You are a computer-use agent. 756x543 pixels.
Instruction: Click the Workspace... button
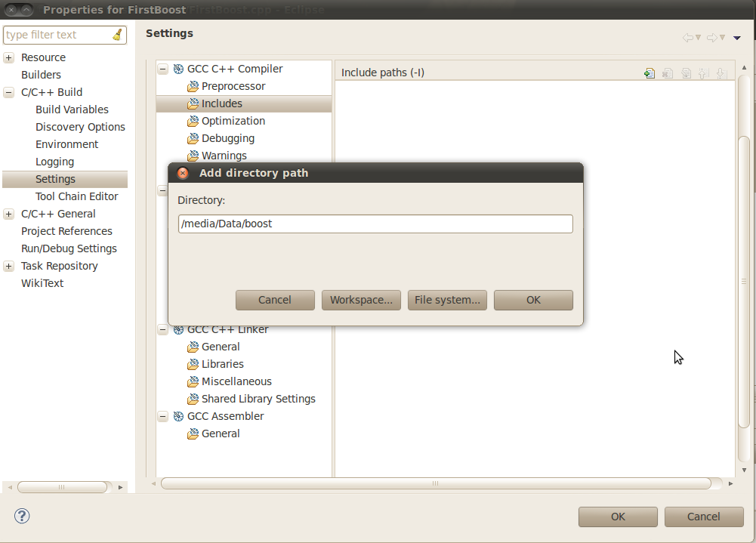361,300
